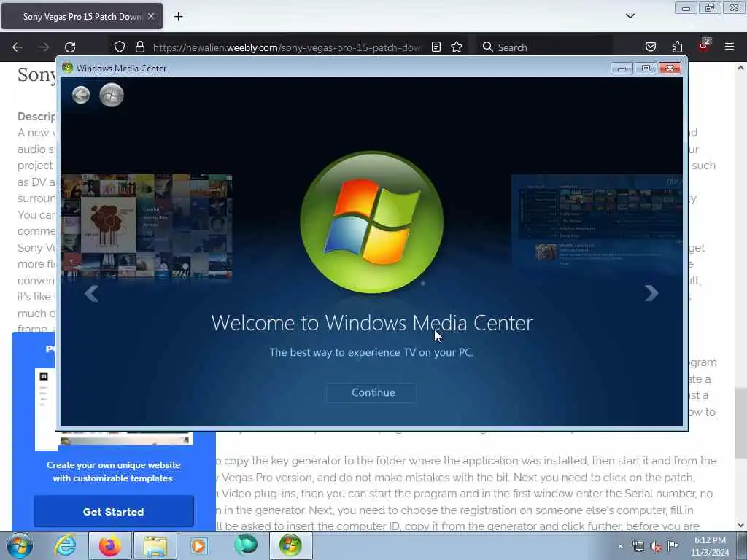The width and height of the screenshot is (747, 560).
Task: Close the Sony Vegas Pro Firefox tab
Action: 151,16
